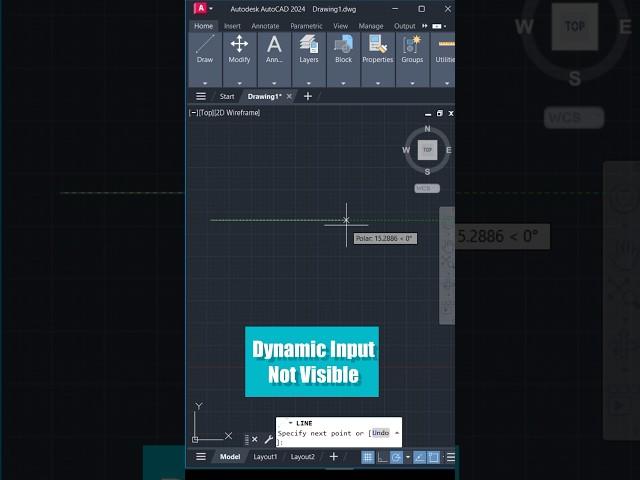The image size is (640, 480).
Task: Minimize the drawing viewport window
Action: (428, 114)
